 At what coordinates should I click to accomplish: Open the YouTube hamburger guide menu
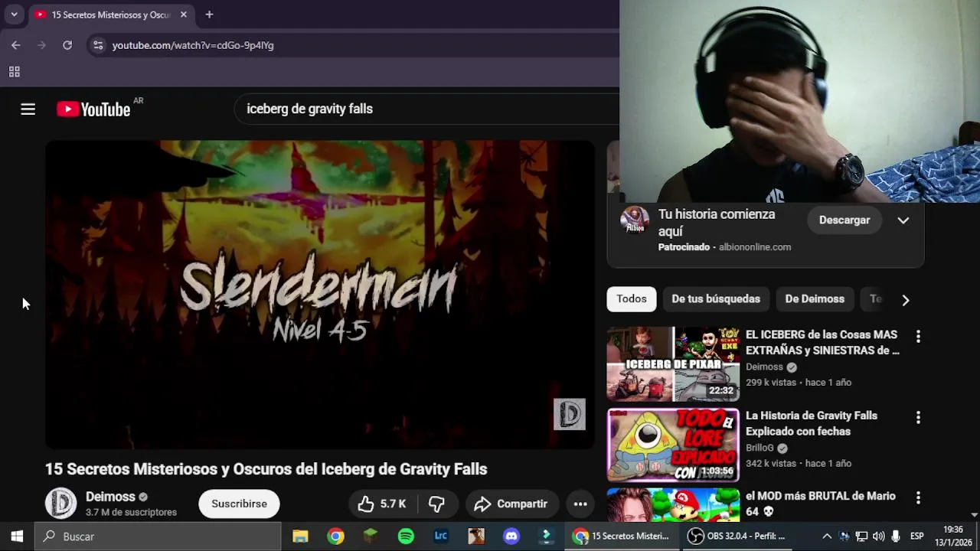[28, 109]
